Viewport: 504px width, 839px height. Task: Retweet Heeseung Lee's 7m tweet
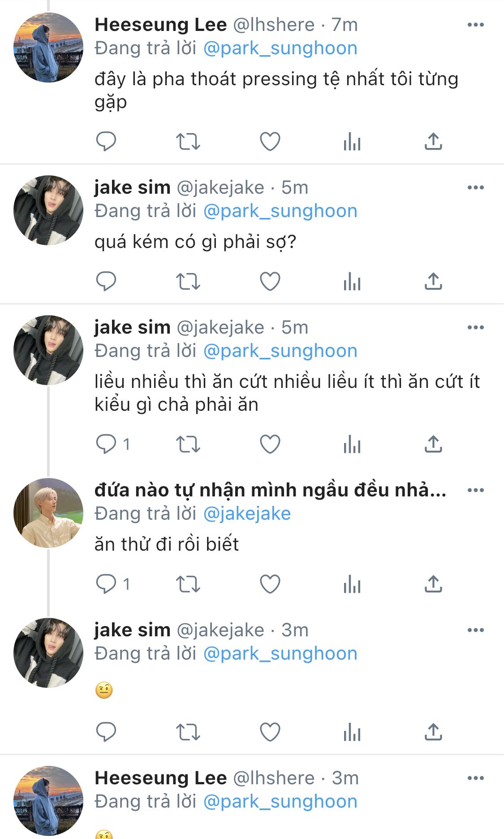pyautogui.click(x=188, y=142)
